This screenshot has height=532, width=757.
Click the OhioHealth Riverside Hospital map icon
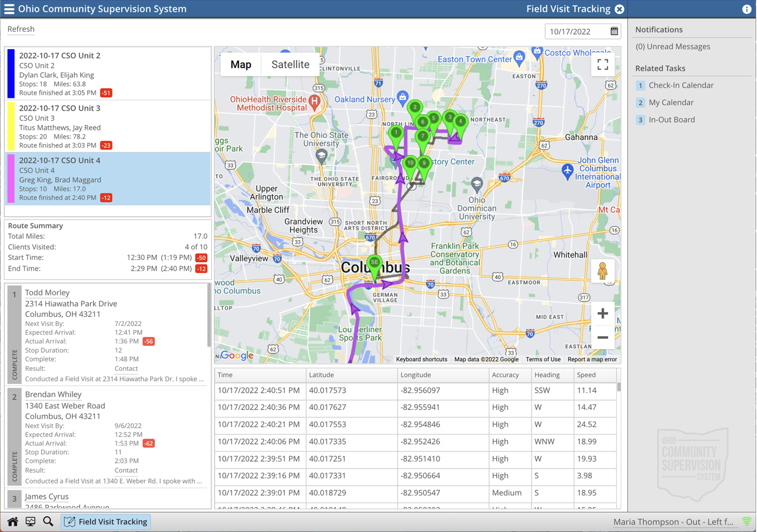click(x=314, y=101)
